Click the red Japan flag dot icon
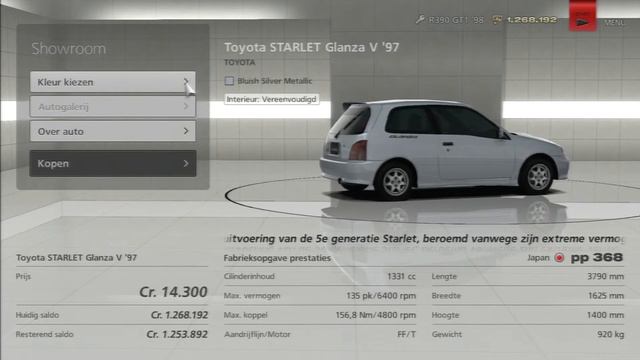Screen dimensions: 640x360 pos(559,258)
